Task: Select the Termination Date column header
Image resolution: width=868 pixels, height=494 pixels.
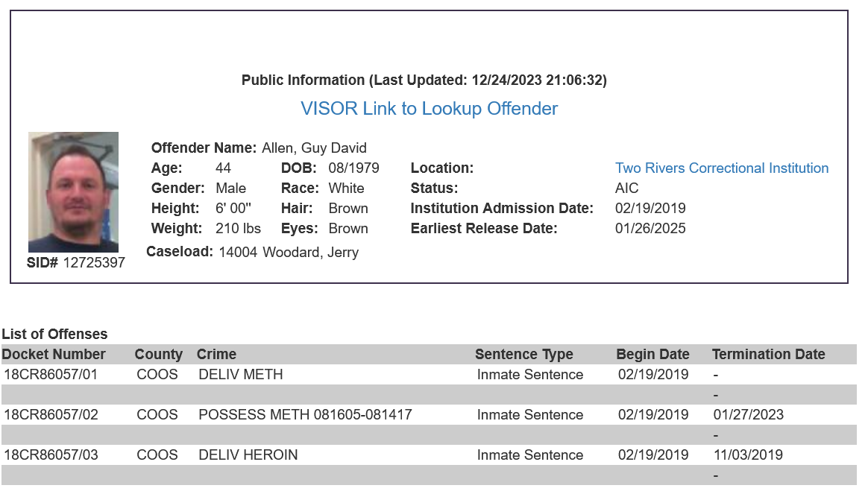Action: coord(768,354)
